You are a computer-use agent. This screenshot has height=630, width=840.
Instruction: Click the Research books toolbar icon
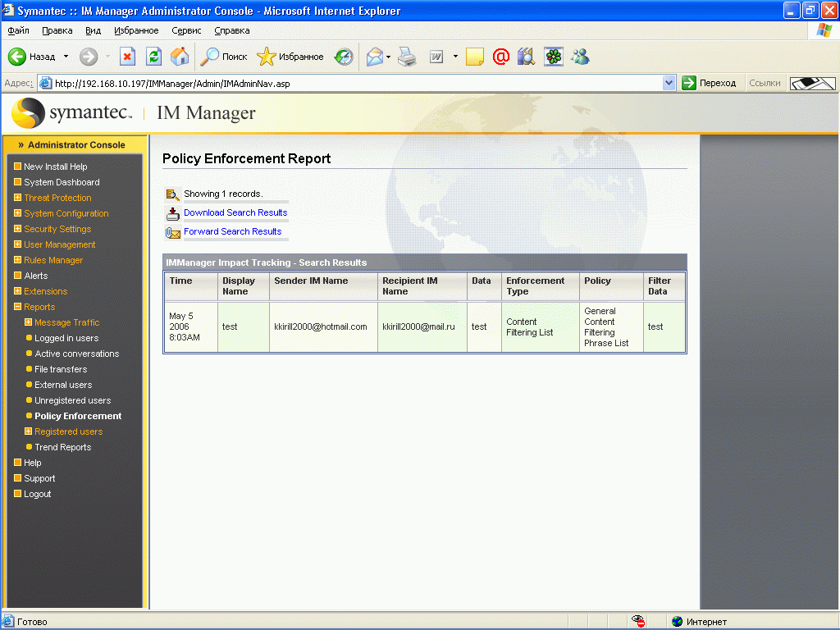(x=526, y=57)
